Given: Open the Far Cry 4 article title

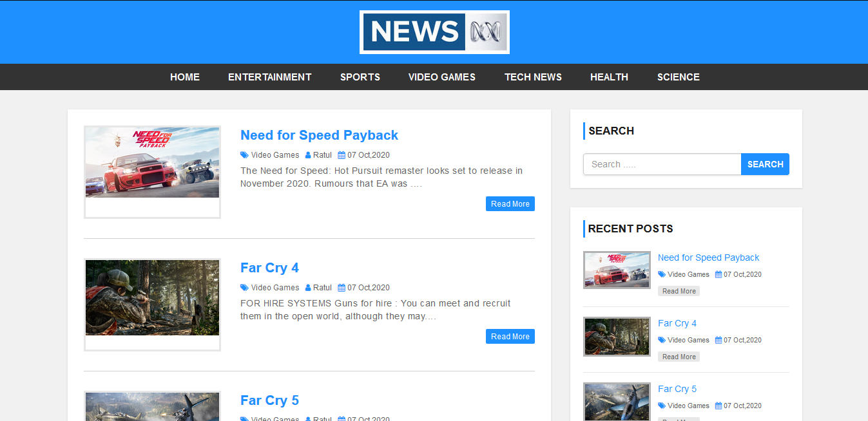Looking at the screenshot, I should click(x=269, y=268).
